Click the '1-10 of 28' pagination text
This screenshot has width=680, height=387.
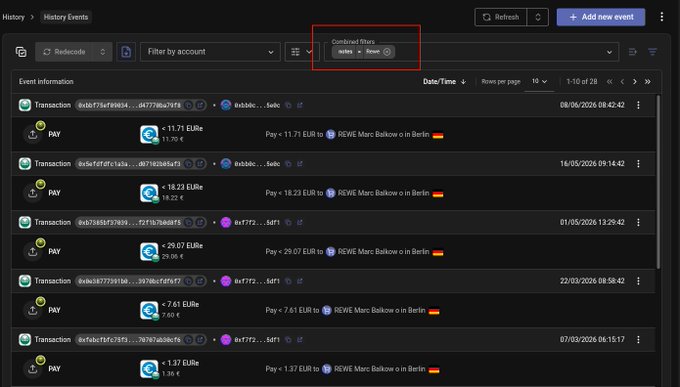coord(582,82)
